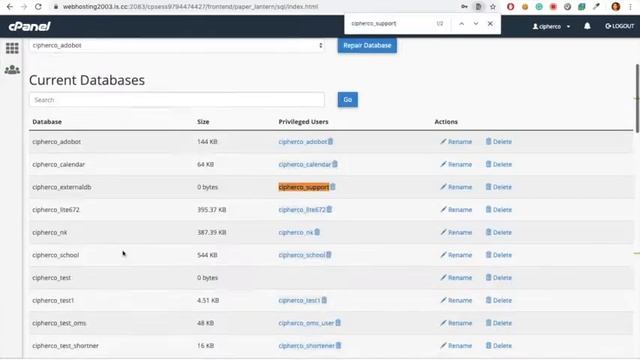Image resolution: width=640 pixels, height=360 pixels.
Task: Rename the cipherco_test_oms database
Action: click(456, 323)
